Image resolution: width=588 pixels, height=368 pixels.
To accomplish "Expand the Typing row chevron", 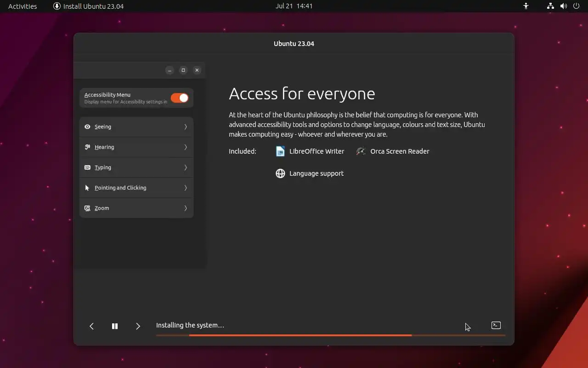I will (186, 167).
